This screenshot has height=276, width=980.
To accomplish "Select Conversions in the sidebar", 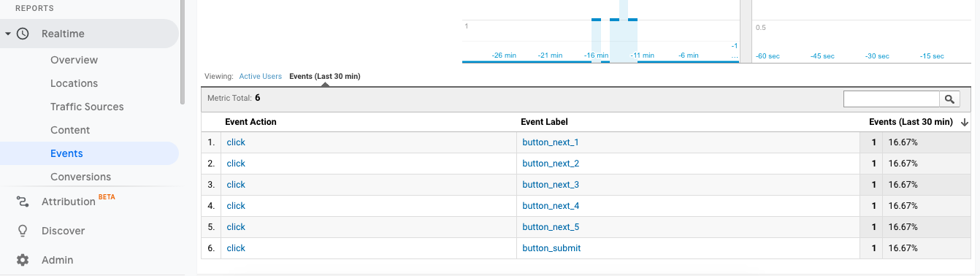I will pyautogui.click(x=80, y=177).
